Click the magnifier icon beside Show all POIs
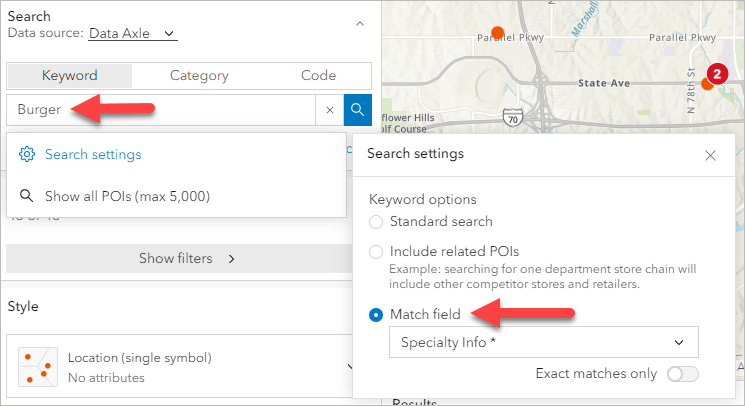 pos(27,196)
